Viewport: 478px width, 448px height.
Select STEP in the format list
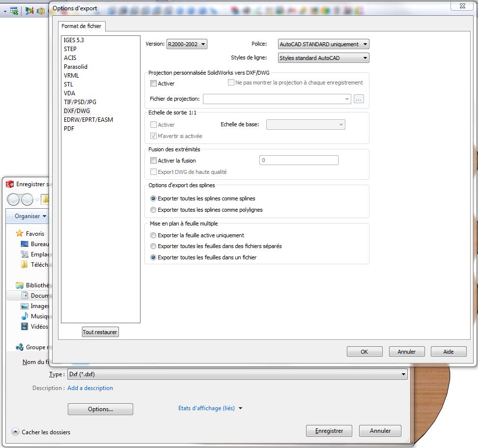point(70,49)
